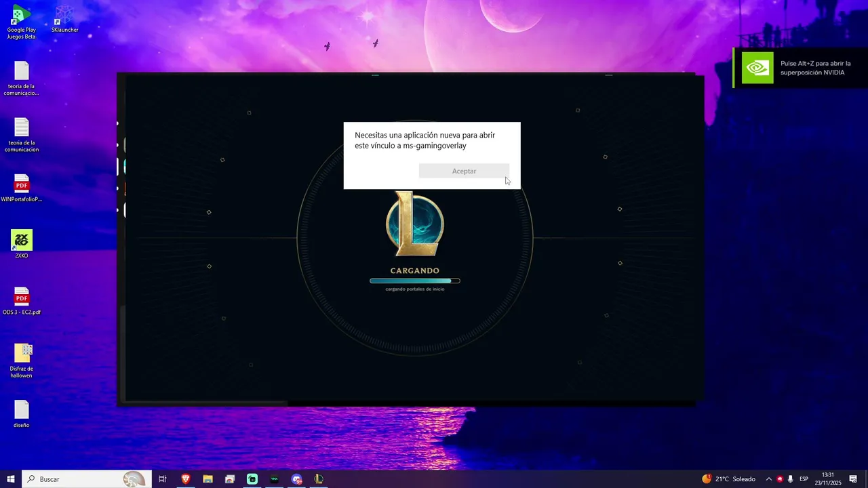Image resolution: width=868 pixels, height=488 pixels.
Task: Expand the hidden system tray icons
Action: pyautogui.click(x=768, y=479)
